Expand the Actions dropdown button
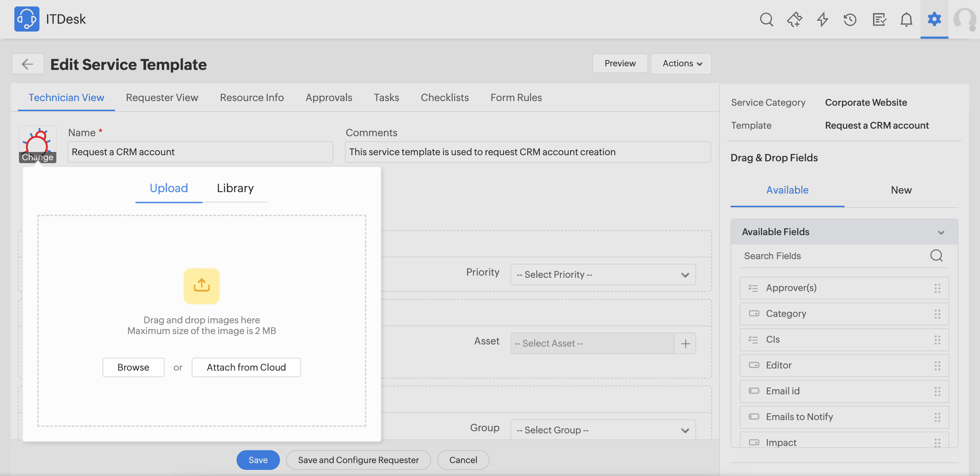Viewport: 980px width, 476px height. click(681, 63)
